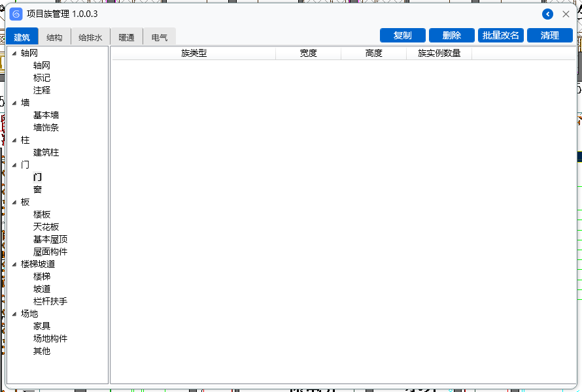582x392 pixels.
Task: Open the 电气 tab
Action: point(160,38)
